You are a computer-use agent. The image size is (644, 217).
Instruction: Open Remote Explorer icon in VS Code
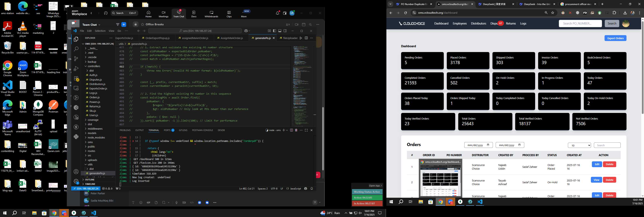[76, 88]
